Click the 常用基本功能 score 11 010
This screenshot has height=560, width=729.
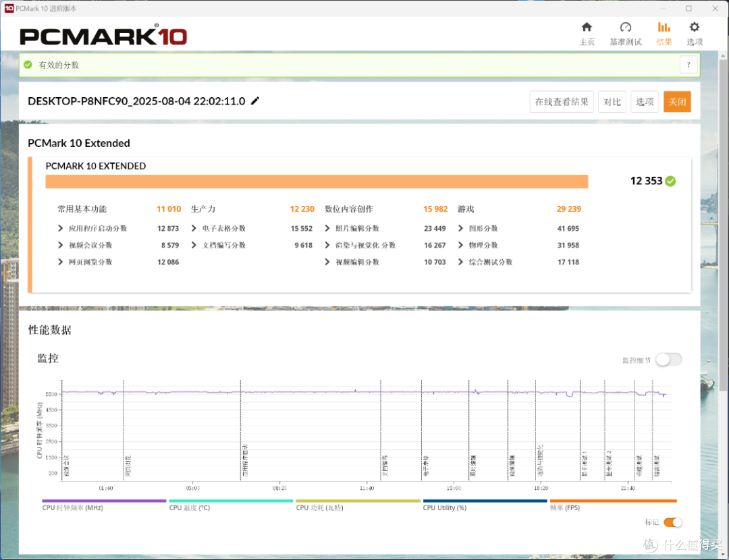(x=168, y=209)
